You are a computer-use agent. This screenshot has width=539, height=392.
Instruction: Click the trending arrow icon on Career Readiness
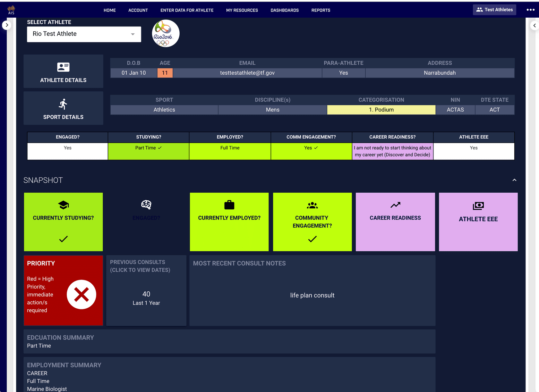tap(395, 205)
